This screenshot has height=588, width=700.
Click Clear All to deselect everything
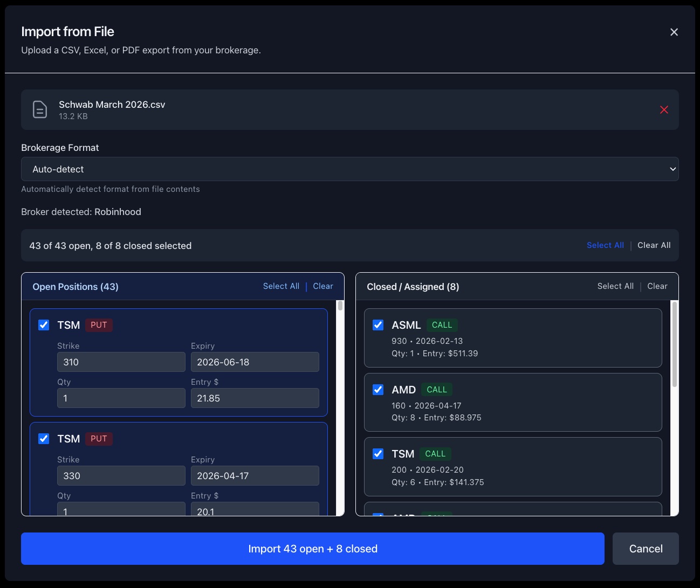coord(654,245)
